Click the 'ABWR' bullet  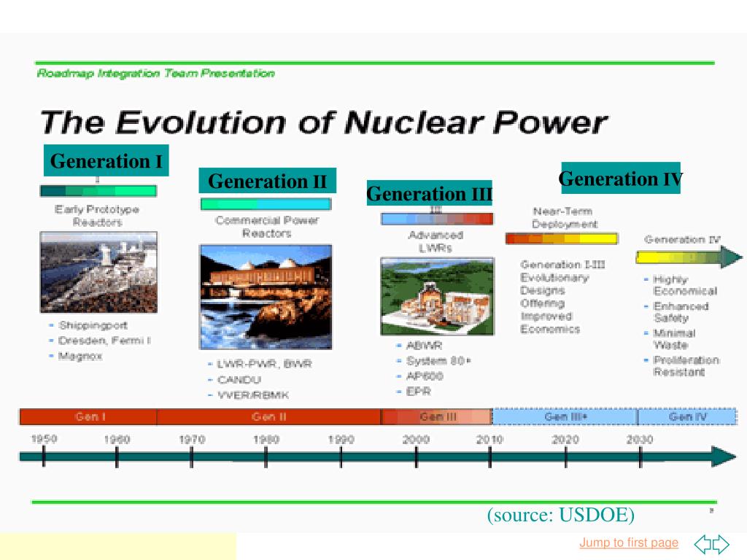click(x=419, y=345)
